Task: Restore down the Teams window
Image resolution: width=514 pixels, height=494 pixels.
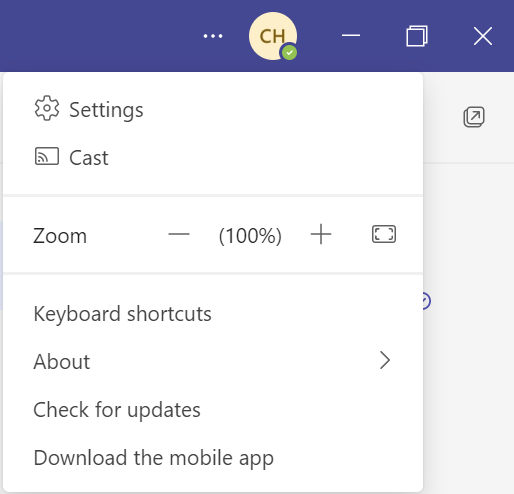Action: click(x=417, y=36)
